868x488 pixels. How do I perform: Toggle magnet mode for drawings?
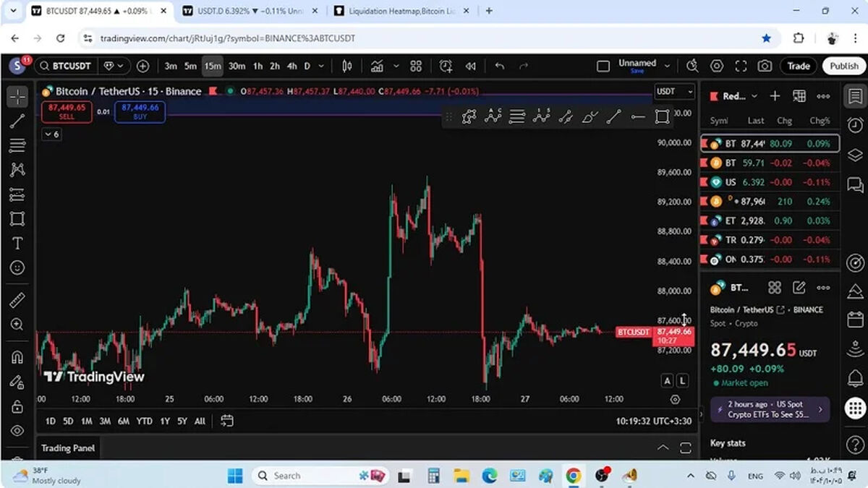[x=17, y=357]
